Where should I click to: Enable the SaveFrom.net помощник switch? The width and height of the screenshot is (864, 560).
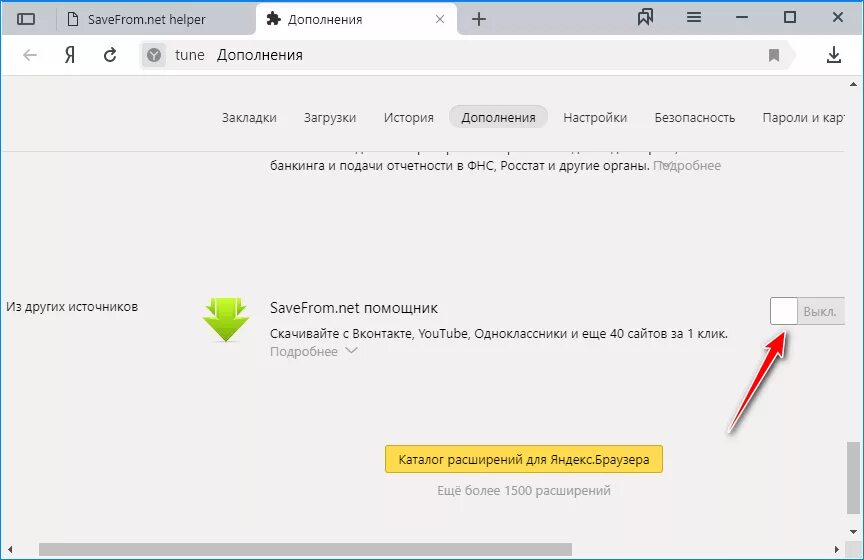click(807, 311)
